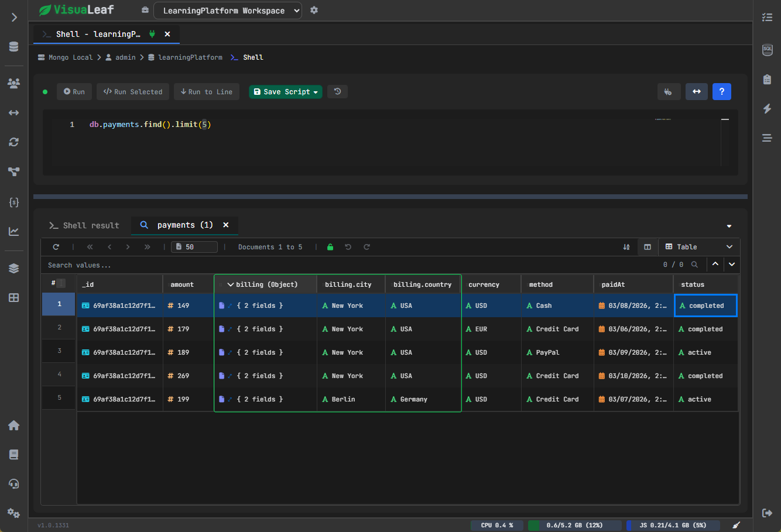Collapse the billing (Object) column group
Viewport: 781px width, 532px height.
click(231, 284)
